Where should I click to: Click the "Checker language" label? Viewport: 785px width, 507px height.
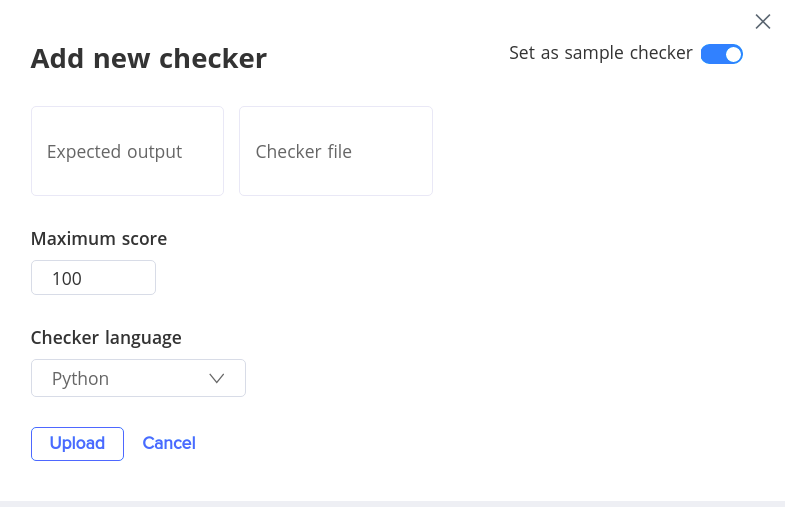click(106, 338)
